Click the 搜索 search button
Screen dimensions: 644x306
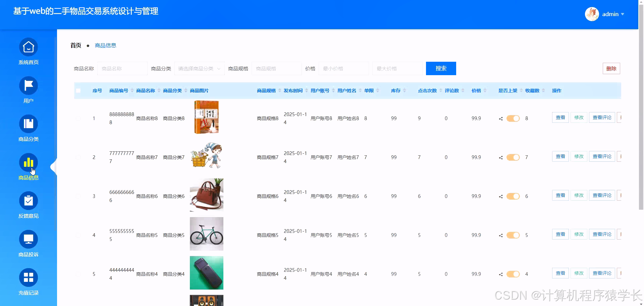[x=441, y=68]
